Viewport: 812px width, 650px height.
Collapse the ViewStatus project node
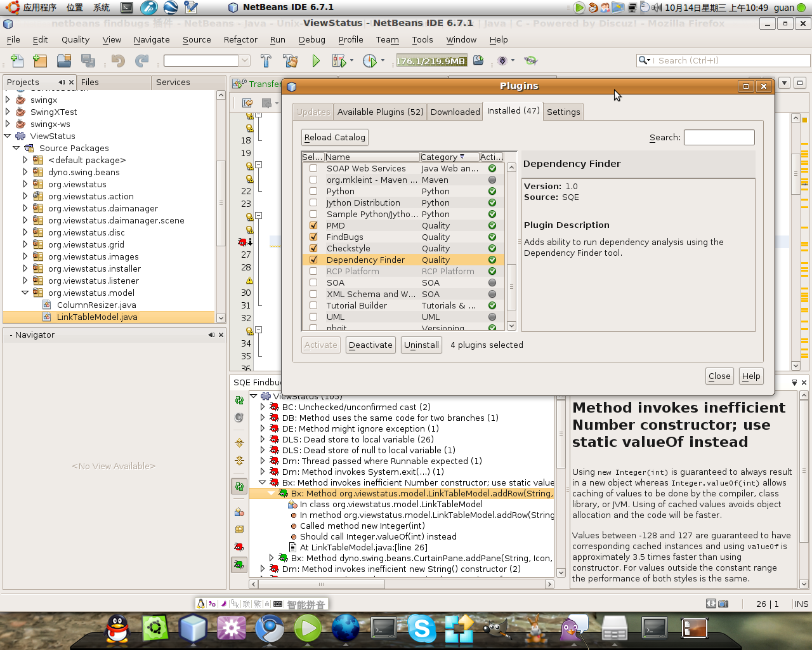[x=8, y=136]
